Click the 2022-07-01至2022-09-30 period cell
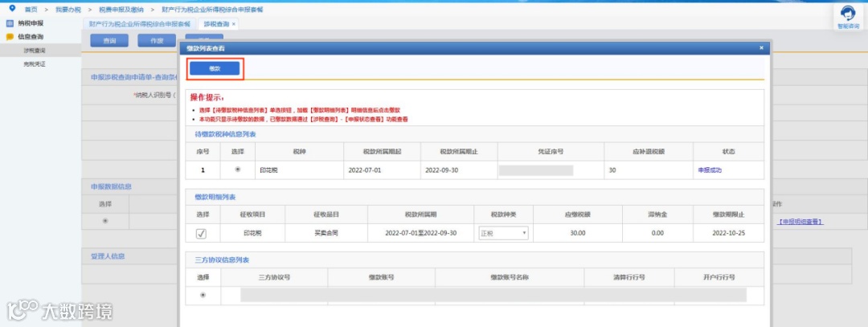868x327 pixels. point(420,233)
